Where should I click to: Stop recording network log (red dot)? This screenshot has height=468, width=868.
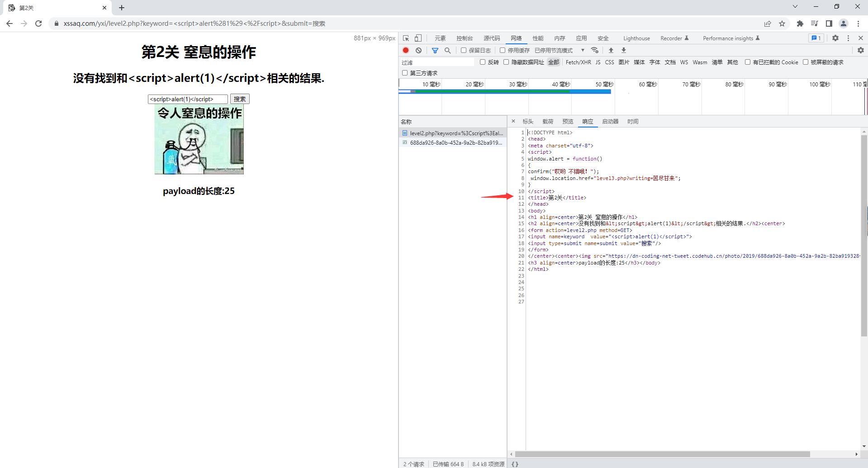pyautogui.click(x=406, y=50)
